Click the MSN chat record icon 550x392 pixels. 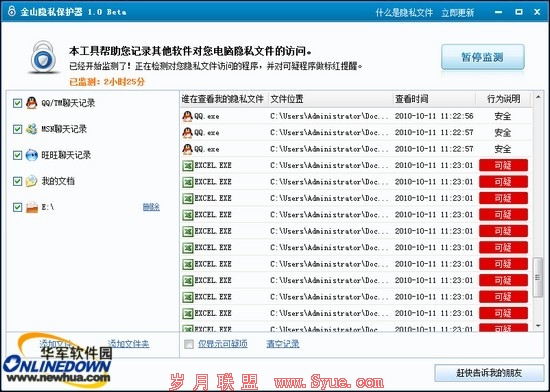click(x=32, y=129)
